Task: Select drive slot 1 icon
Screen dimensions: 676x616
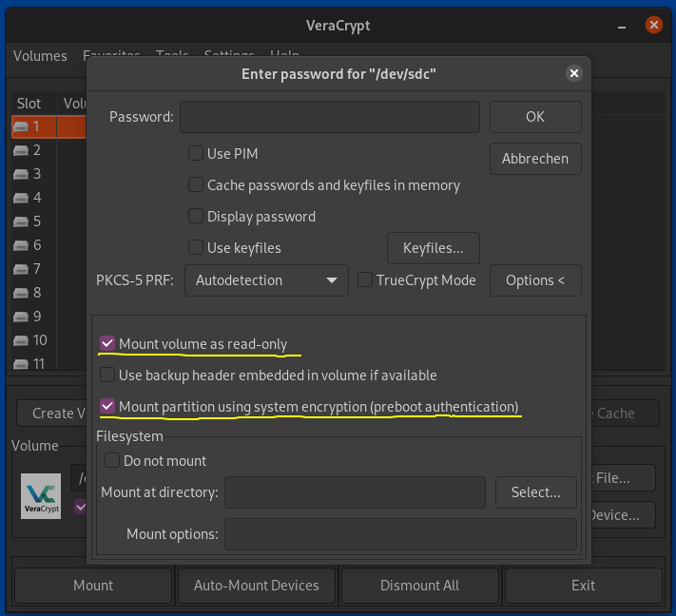Action: (x=20, y=126)
